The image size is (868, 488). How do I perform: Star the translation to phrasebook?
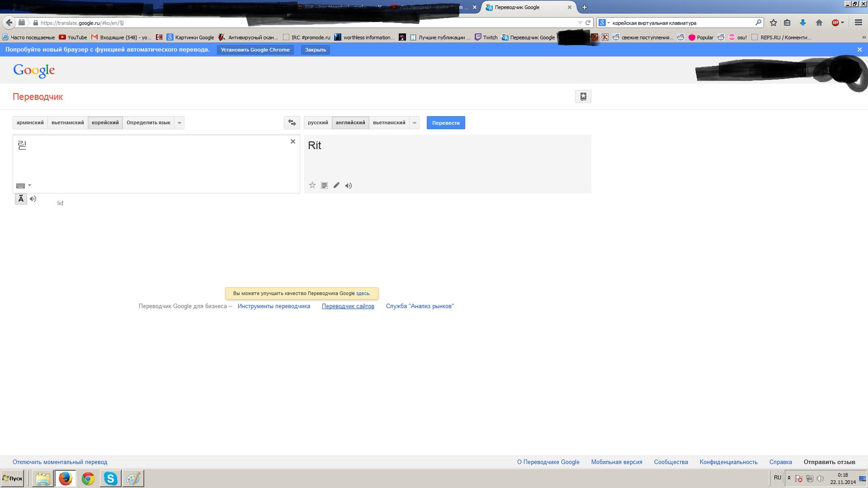[312, 185]
